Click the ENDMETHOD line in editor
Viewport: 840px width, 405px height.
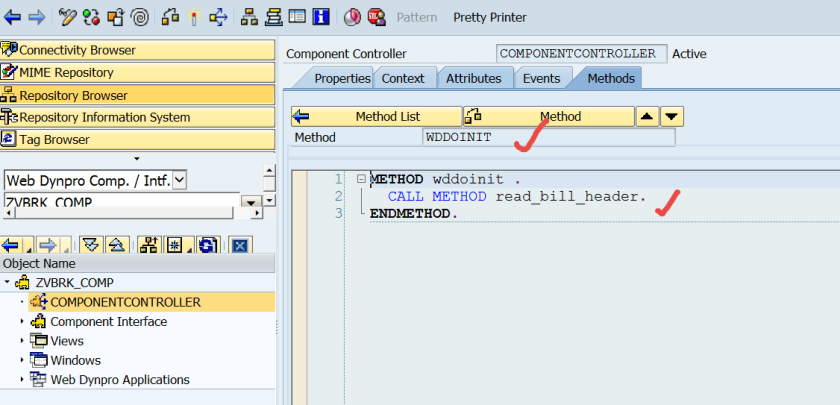pyautogui.click(x=414, y=213)
